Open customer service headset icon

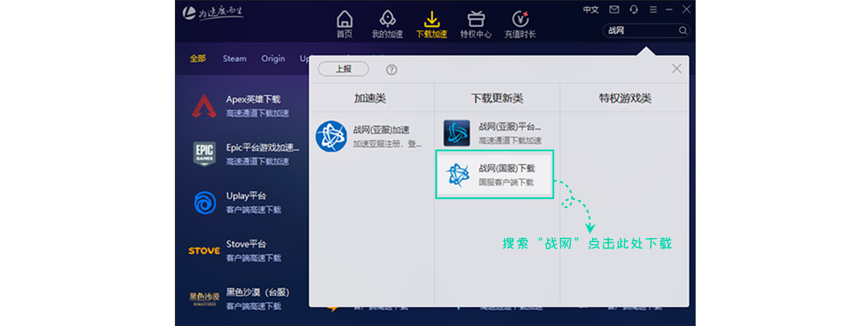point(634,10)
